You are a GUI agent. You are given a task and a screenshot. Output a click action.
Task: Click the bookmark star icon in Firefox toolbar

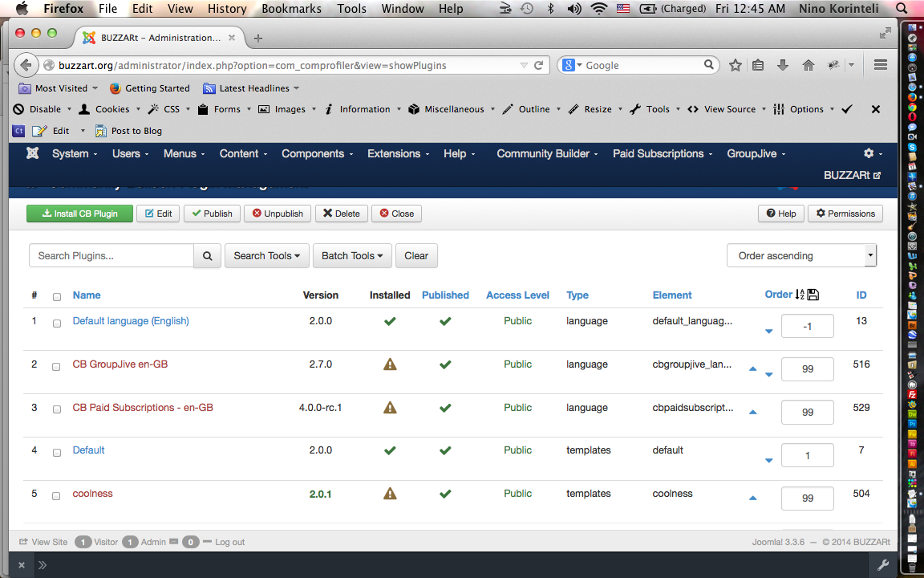coord(735,66)
